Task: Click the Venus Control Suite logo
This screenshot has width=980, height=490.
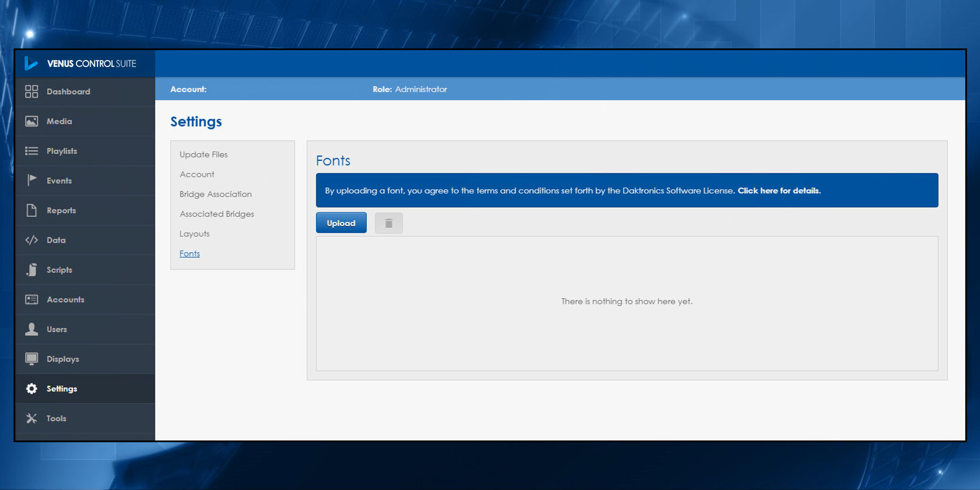Action: [x=83, y=63]
